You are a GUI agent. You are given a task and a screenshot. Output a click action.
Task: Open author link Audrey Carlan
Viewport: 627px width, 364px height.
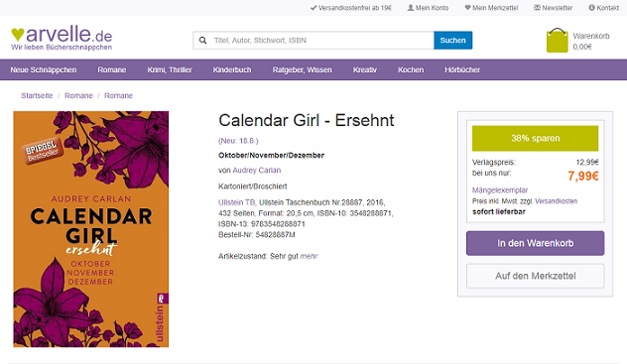[x=257, y=171]
